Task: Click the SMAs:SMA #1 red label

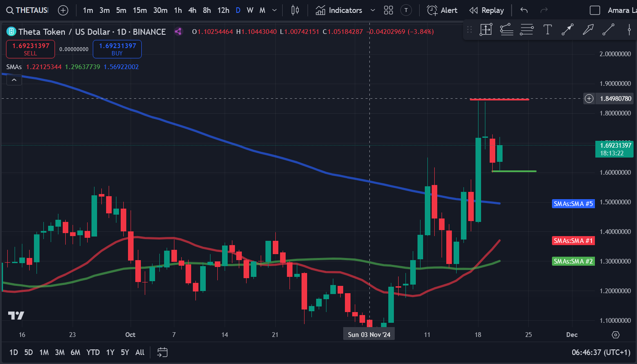Action: coord(573,241)
